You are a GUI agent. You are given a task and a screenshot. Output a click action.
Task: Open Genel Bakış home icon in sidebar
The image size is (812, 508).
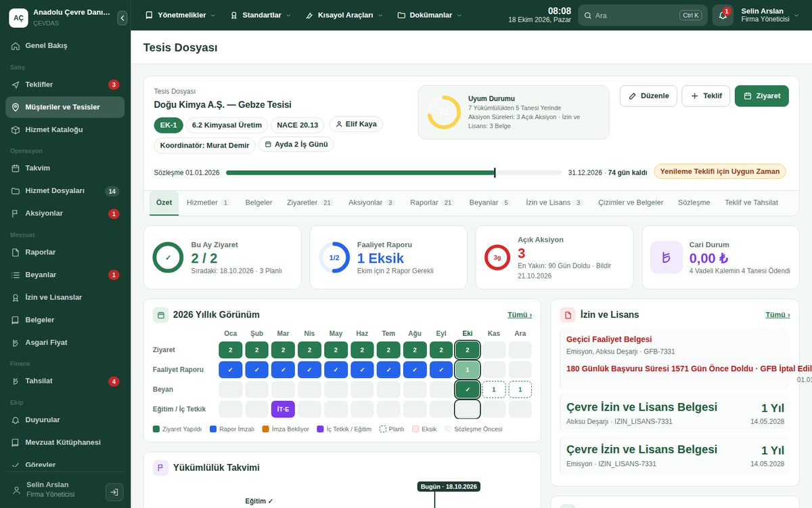click(x=16, y=46)
